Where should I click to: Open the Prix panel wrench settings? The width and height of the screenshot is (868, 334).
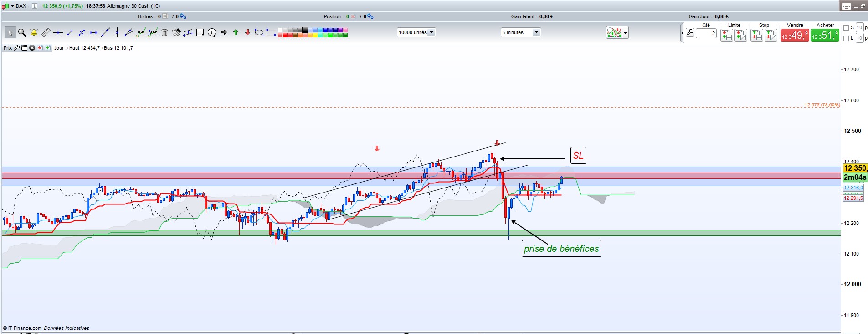coord(17,47)
